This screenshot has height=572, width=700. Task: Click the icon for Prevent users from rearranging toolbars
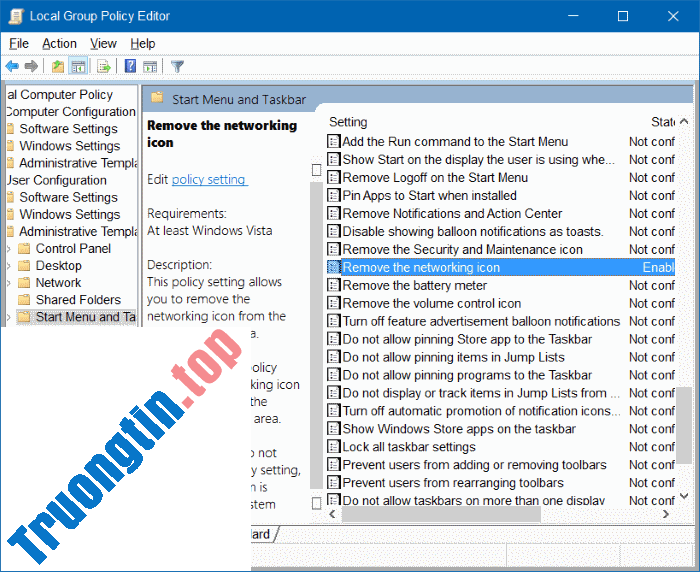(333, 482)
